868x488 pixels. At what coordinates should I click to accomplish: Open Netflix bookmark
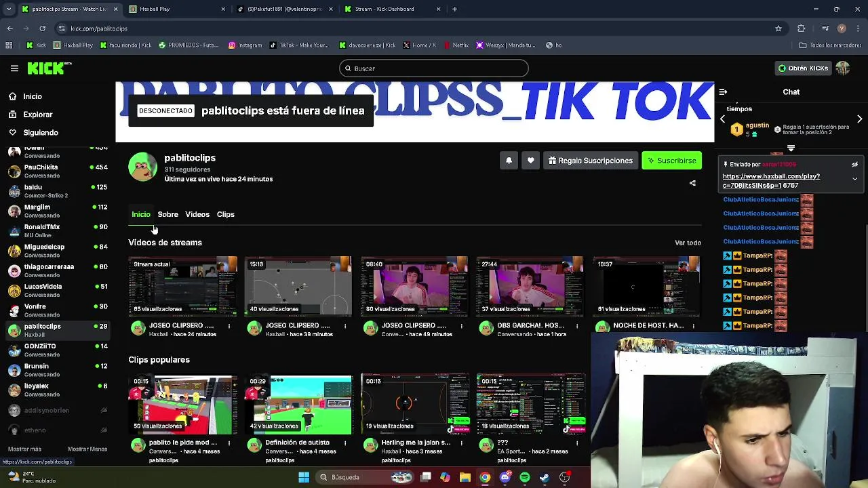456,45
